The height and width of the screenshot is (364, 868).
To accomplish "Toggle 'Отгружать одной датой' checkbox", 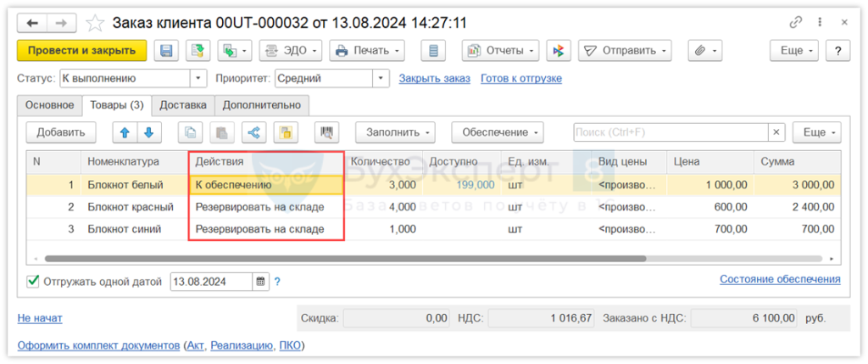I will 34,282.
